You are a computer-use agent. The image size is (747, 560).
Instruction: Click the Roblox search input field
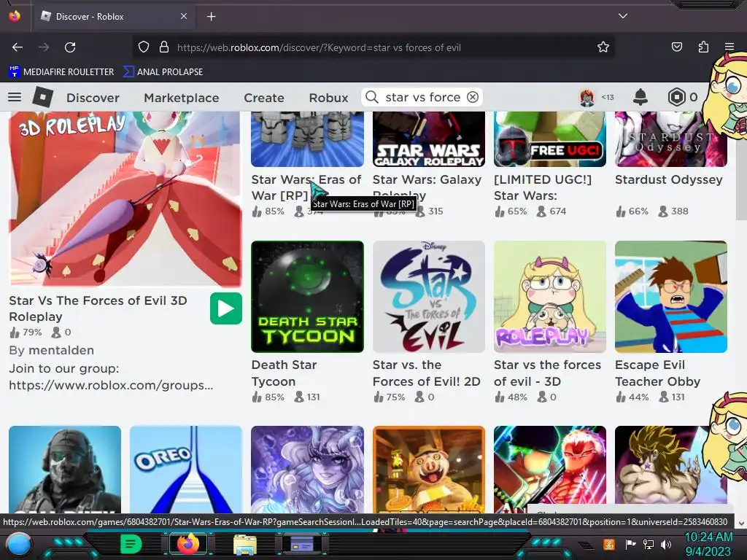click(422, 97)
